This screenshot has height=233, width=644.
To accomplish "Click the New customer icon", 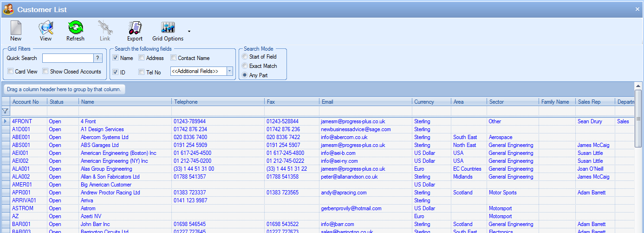I will (x=16, y=28).
